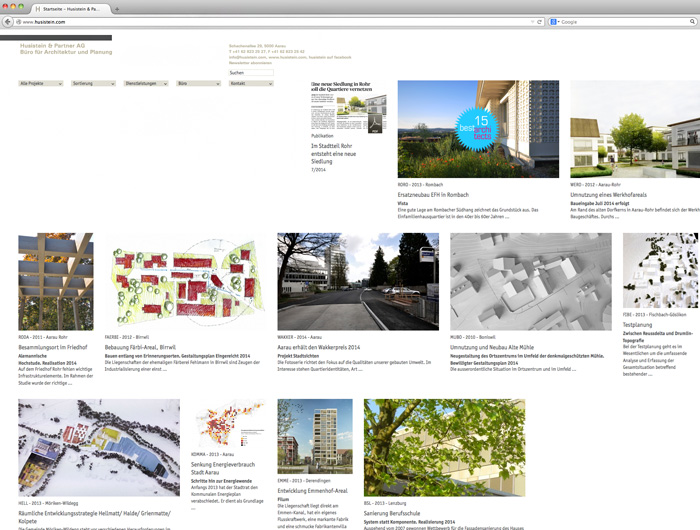Open the Büro dropdown menu
Screen dimensions: 700x530
[196, 84]
